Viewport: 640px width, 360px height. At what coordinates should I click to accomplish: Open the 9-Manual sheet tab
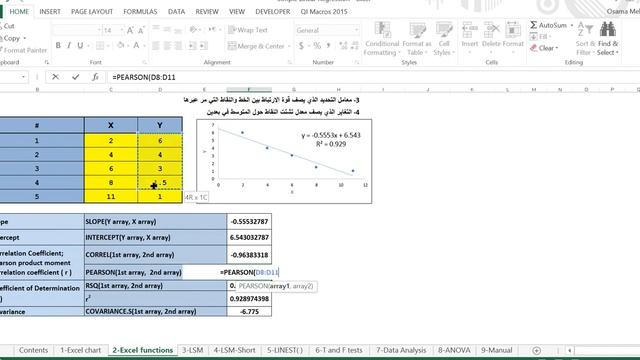tap(496, 350)
